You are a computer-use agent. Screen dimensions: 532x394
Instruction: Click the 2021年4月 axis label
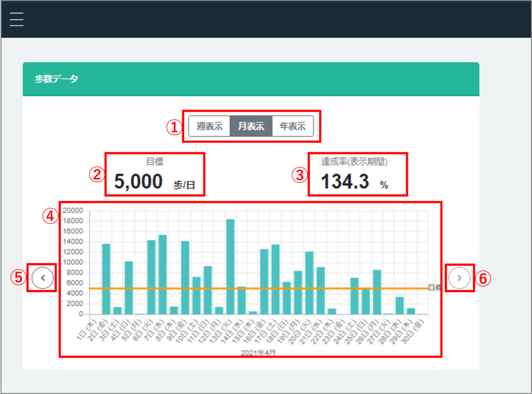(258, 352)
